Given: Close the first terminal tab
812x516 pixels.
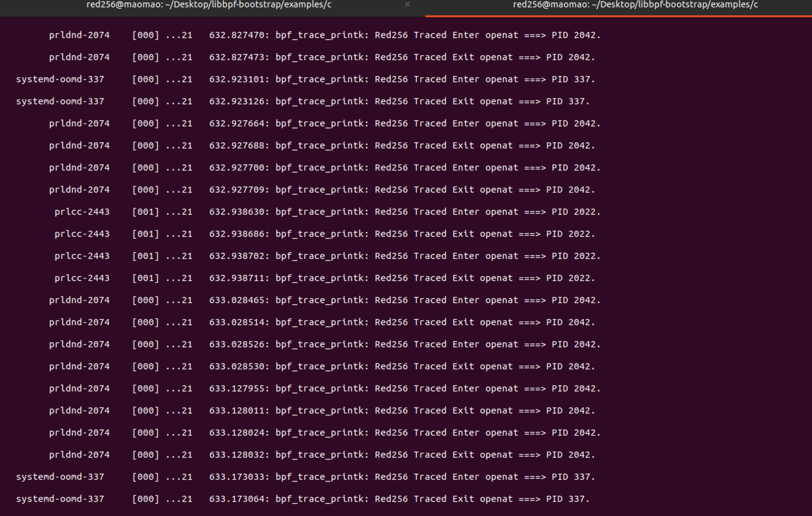Looking at the screenshot, I should coord(407,4).
